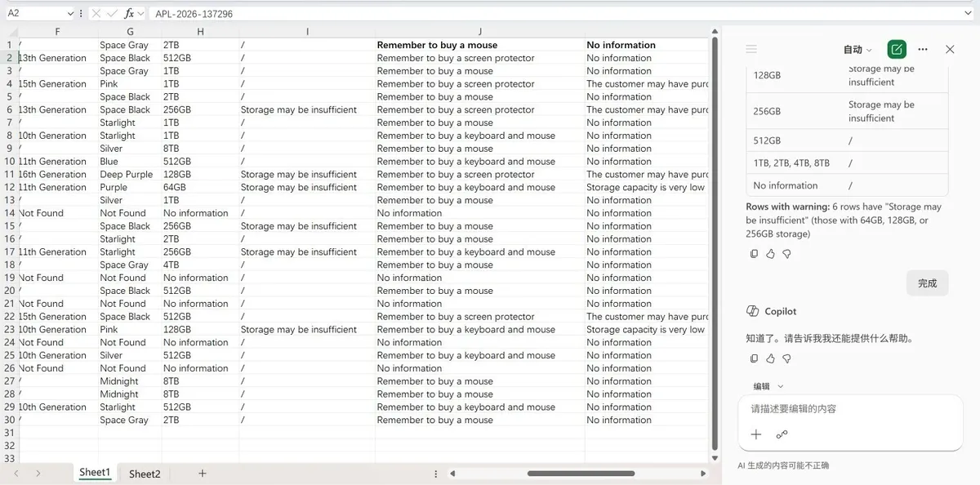Image resolution: width=980 pixels, height=485 pixels.
Task: Open the 编辑 mode dropdown
Action: [768, 386]
